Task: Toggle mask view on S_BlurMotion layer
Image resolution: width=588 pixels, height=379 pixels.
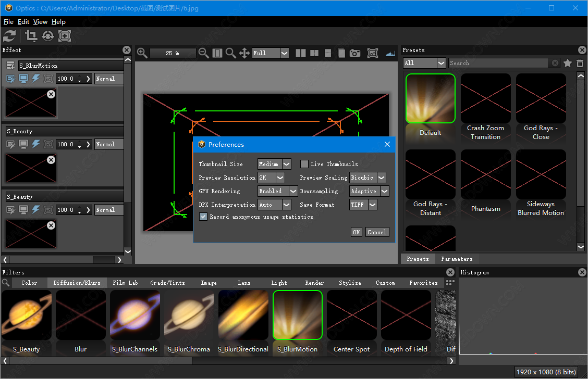Action: coord(48,79)
